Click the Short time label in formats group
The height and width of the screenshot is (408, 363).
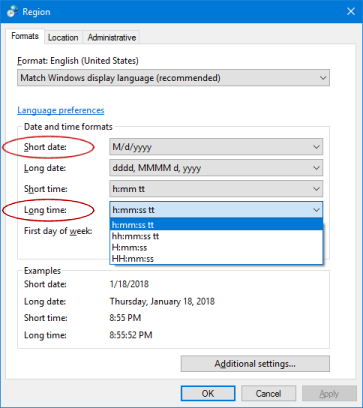pos(46,189)
